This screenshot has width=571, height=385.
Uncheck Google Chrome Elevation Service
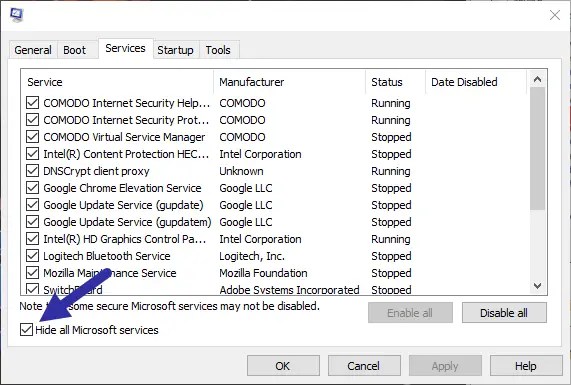coord(32,188)
